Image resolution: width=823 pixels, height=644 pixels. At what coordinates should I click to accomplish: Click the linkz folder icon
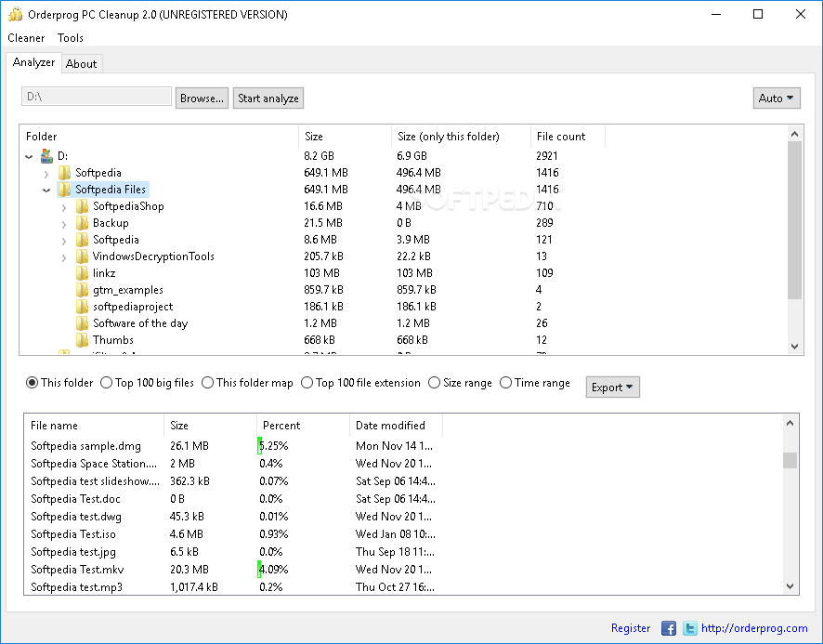[82, 273]
